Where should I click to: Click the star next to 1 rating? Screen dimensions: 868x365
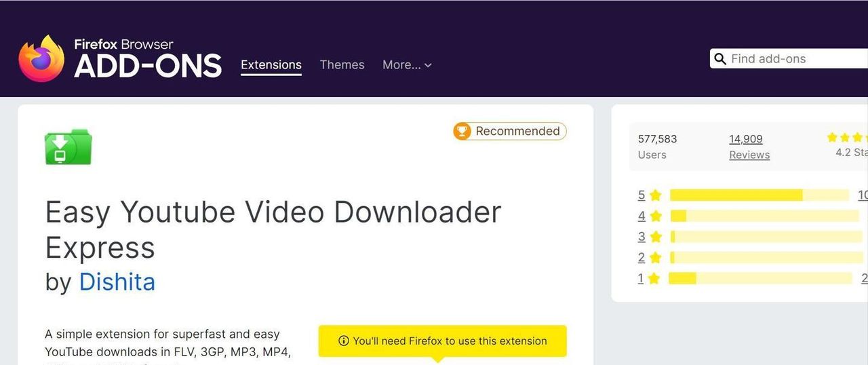(x=654, y=278)
